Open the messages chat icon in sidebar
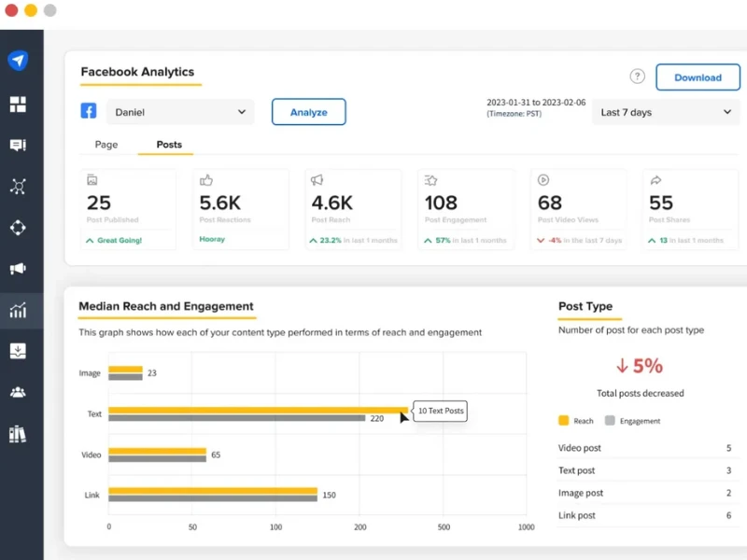 [18, 146]
